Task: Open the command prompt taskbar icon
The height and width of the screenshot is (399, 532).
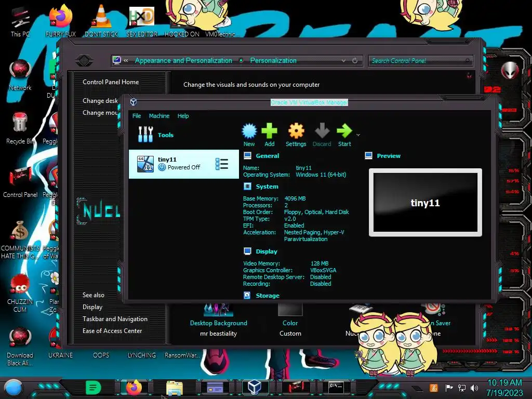Action: point(336,387)
